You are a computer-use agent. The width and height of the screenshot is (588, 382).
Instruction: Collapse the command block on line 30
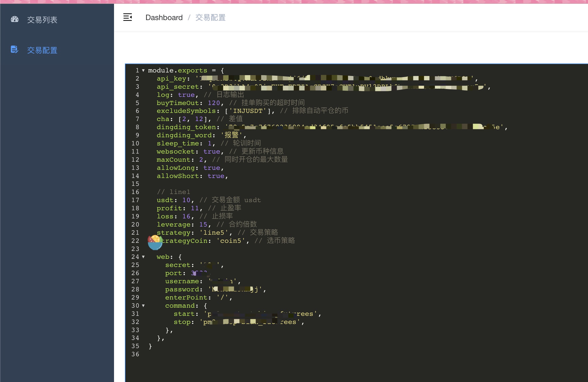[x=143, y=306]
